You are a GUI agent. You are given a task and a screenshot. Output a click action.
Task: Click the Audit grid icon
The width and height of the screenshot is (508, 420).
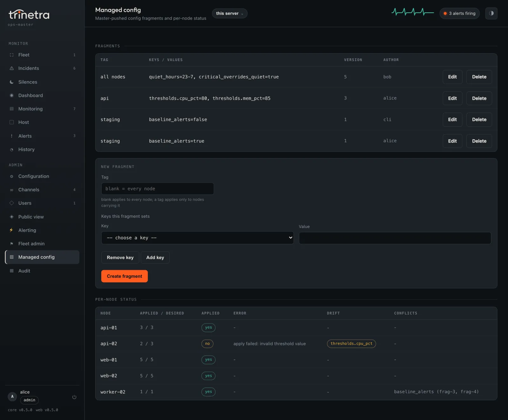click(12, 271)
